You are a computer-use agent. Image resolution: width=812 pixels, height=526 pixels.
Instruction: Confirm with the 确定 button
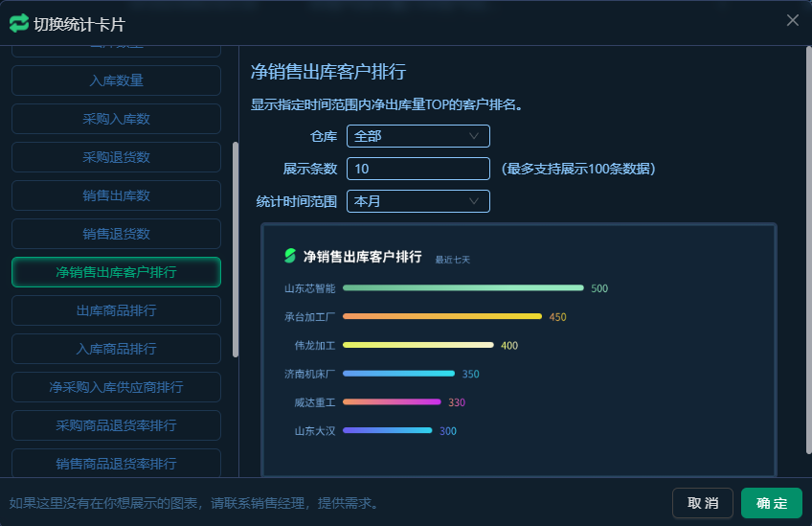772,503
